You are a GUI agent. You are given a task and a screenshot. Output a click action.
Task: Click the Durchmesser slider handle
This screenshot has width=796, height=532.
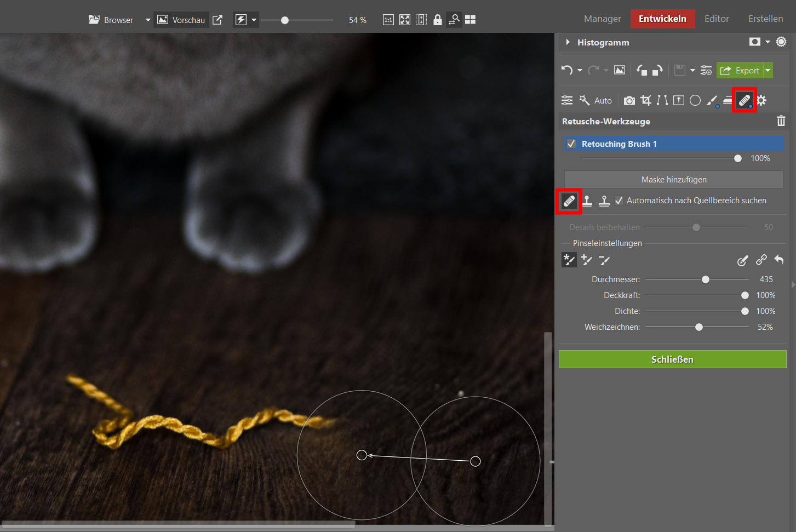point(706,279)
